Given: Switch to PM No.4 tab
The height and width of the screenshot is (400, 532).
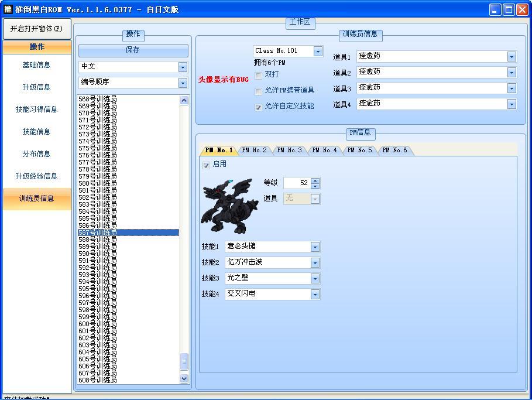Looking at the screenshot, I should point(324,150).
